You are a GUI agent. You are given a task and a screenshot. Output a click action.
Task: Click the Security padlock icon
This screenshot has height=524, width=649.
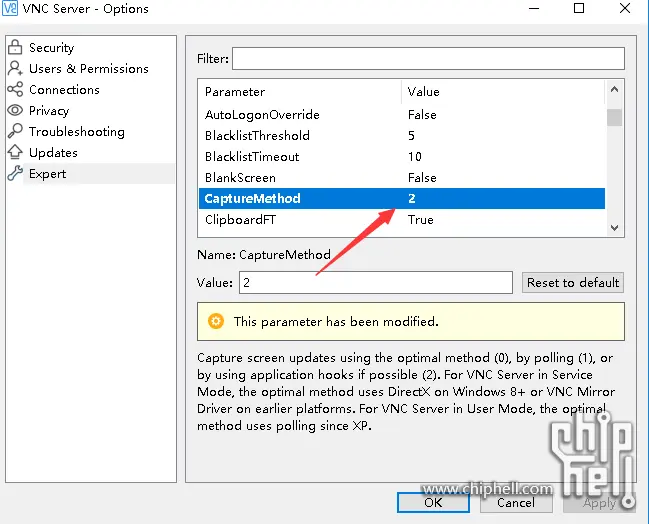15,47
